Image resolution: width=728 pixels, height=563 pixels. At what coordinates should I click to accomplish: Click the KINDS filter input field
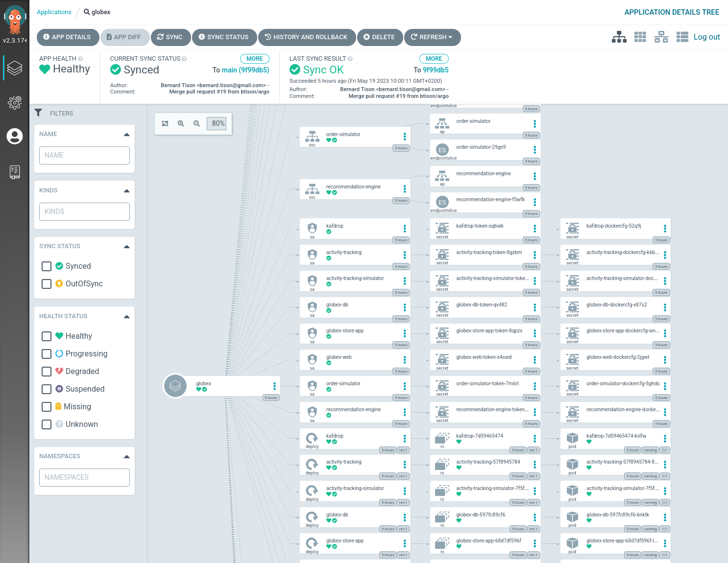84,211
